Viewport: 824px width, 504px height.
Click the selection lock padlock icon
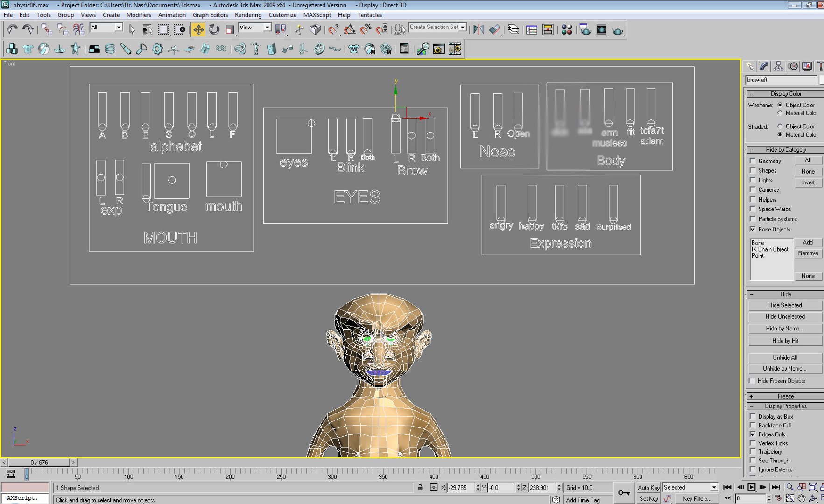(420, 487)
